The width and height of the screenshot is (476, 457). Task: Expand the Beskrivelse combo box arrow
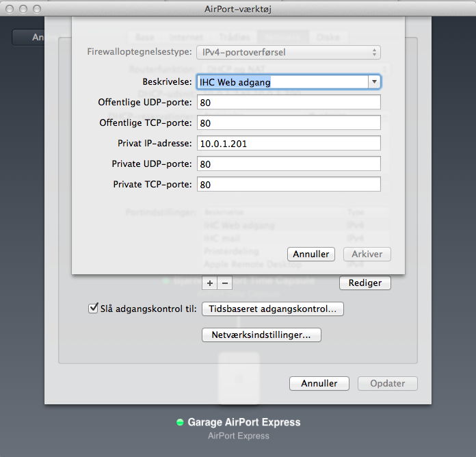click(374, 82)
